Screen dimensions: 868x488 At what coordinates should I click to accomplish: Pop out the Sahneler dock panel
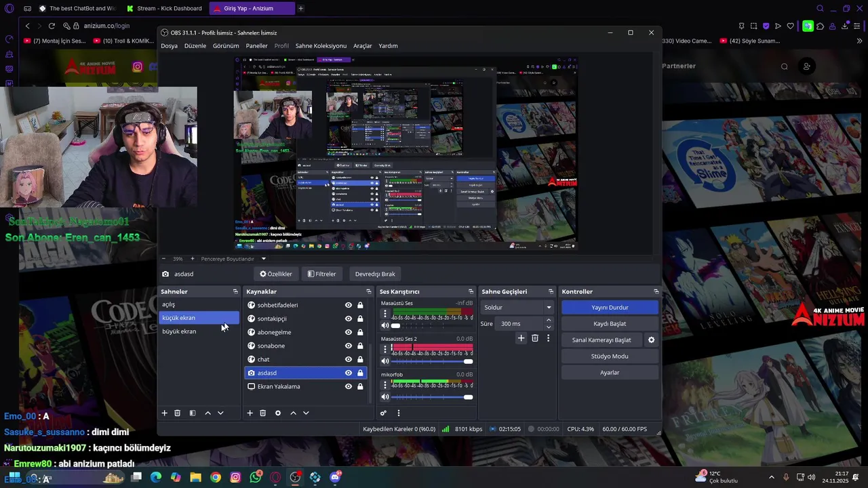click(235, 291)
